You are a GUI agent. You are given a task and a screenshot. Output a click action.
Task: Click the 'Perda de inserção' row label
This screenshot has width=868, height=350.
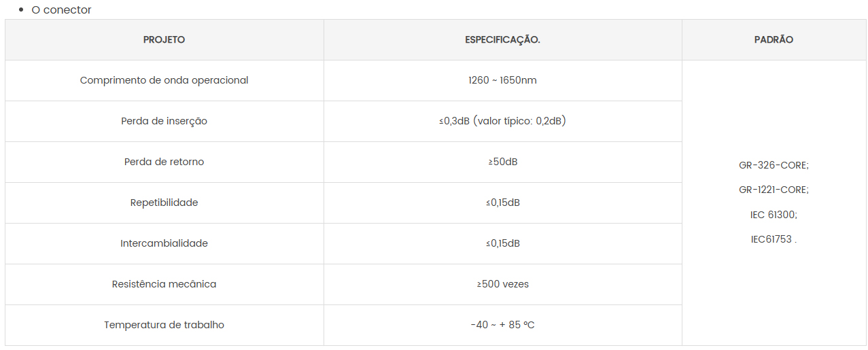pos(164,121)
